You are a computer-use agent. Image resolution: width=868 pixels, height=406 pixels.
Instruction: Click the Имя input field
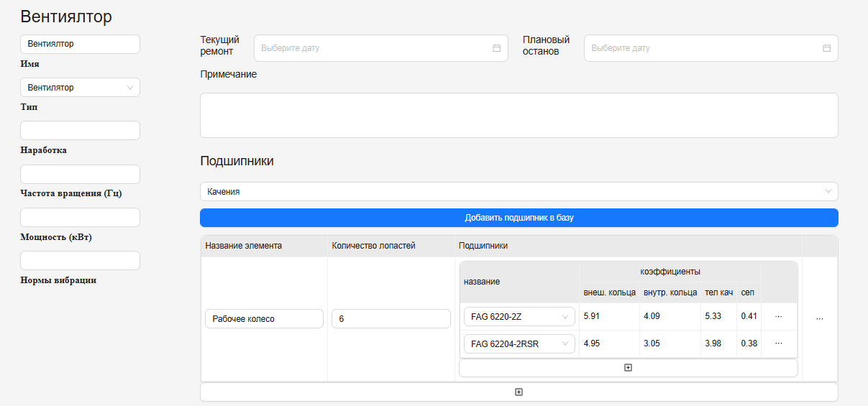(80, 44)
